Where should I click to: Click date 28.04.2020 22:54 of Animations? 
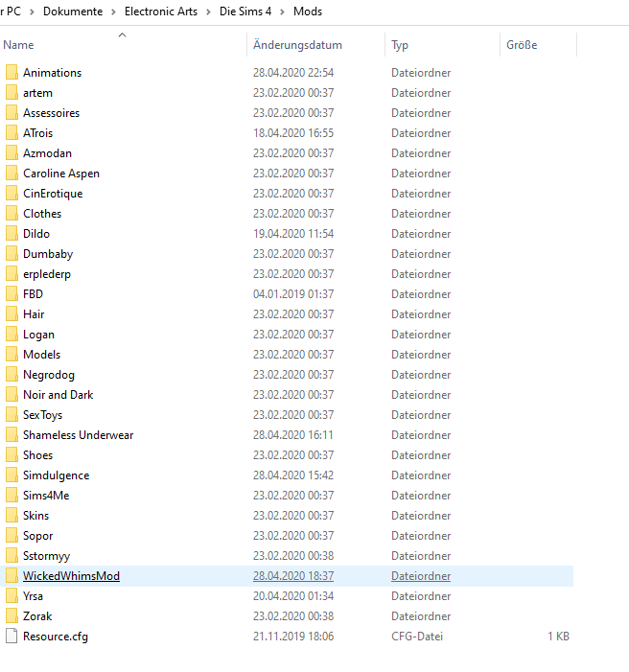point(293,73)
